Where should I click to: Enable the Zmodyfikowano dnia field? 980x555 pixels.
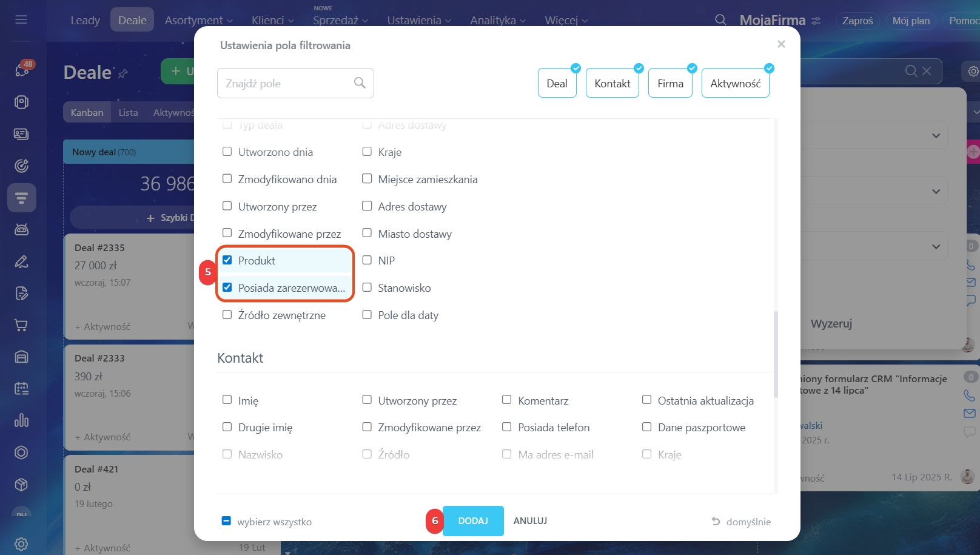227,179
